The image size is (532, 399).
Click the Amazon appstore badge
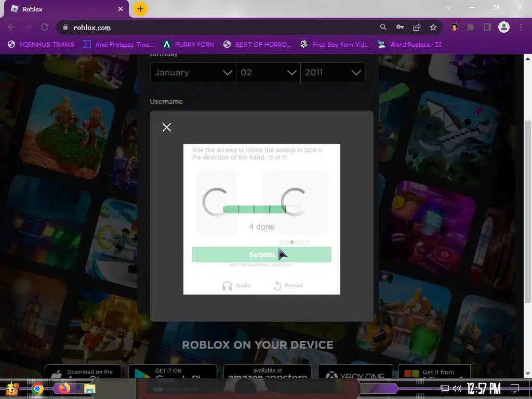(x=268, y=371)
